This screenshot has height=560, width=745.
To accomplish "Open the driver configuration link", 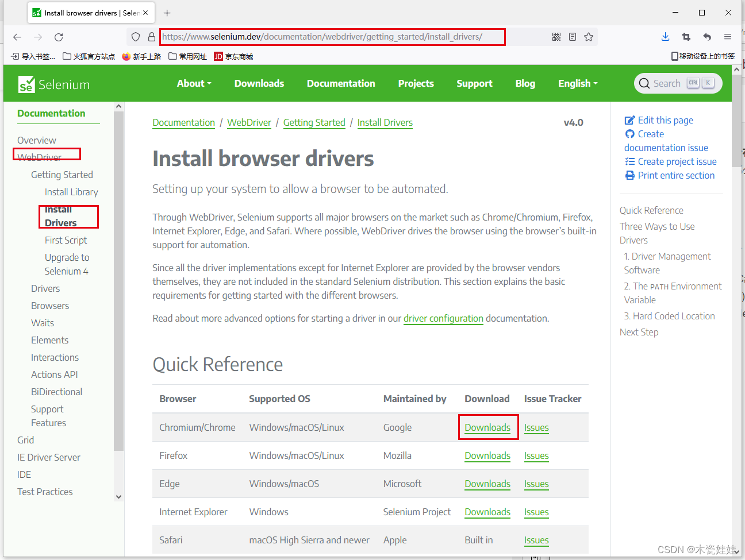I will click(x=443, y=318).
